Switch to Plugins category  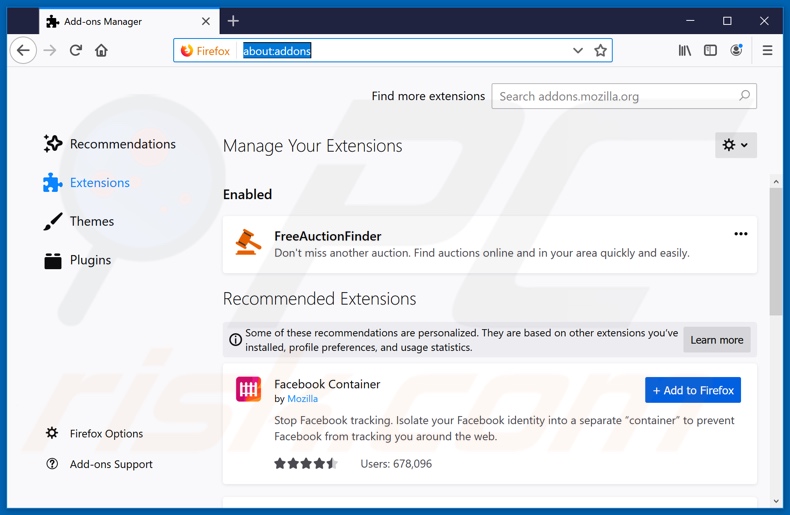pos(77,260)
